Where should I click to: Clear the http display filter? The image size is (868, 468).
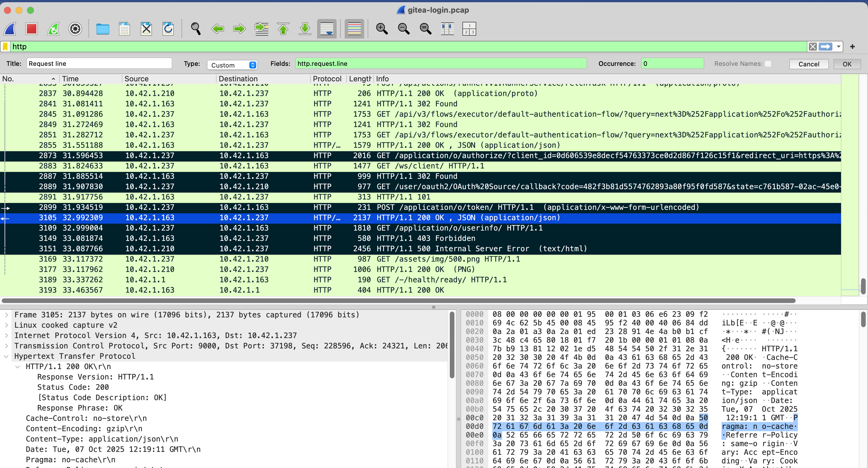click(x=812, y=47)
